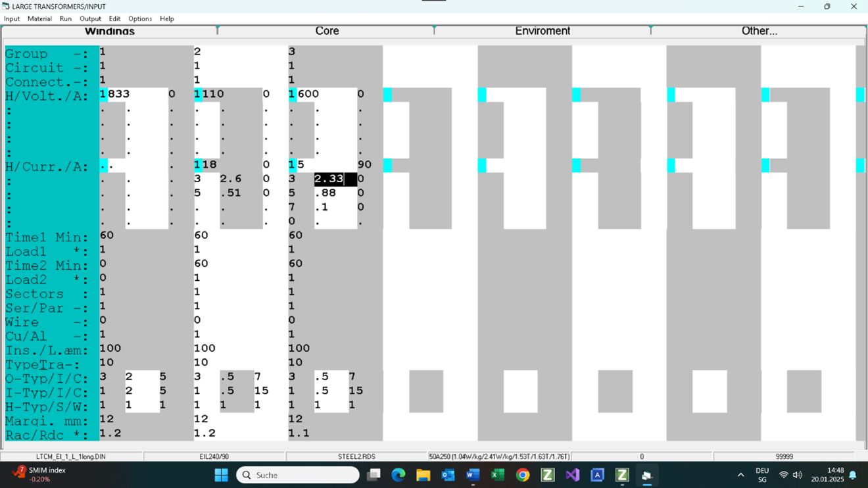868x488 pixels.
Task: Select the 90 angle value in H/Curr. row
Action: click(364, 164)
